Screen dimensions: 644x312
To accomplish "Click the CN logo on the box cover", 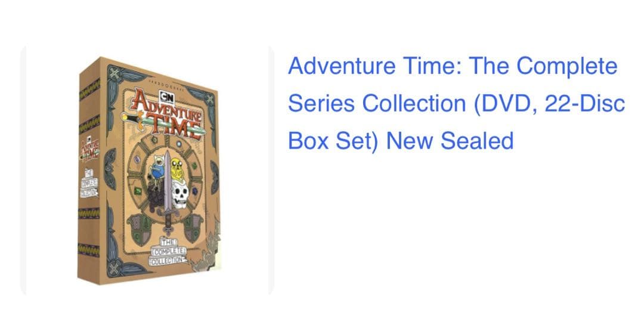I will point(167,97).
